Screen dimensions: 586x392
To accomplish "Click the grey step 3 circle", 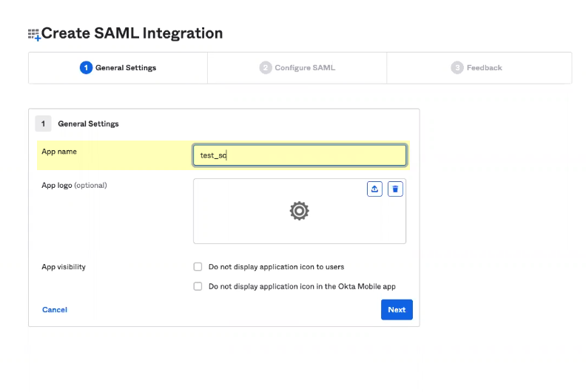I will point(457,68).
